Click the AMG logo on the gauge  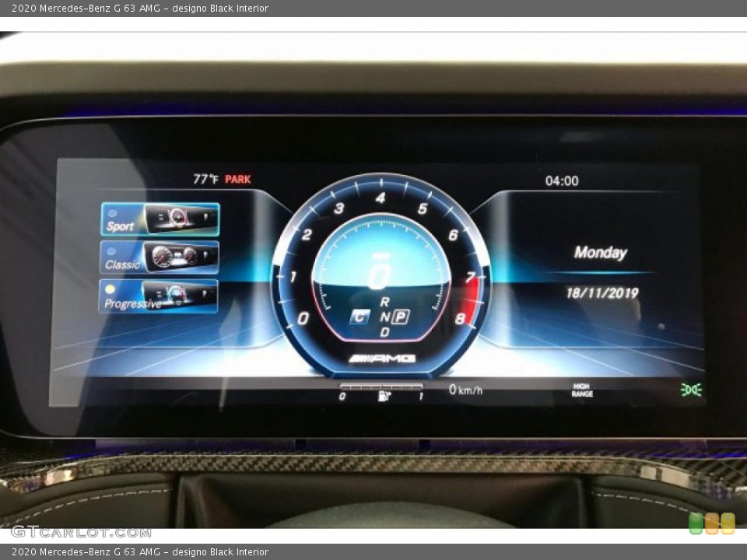click(382, 358)
